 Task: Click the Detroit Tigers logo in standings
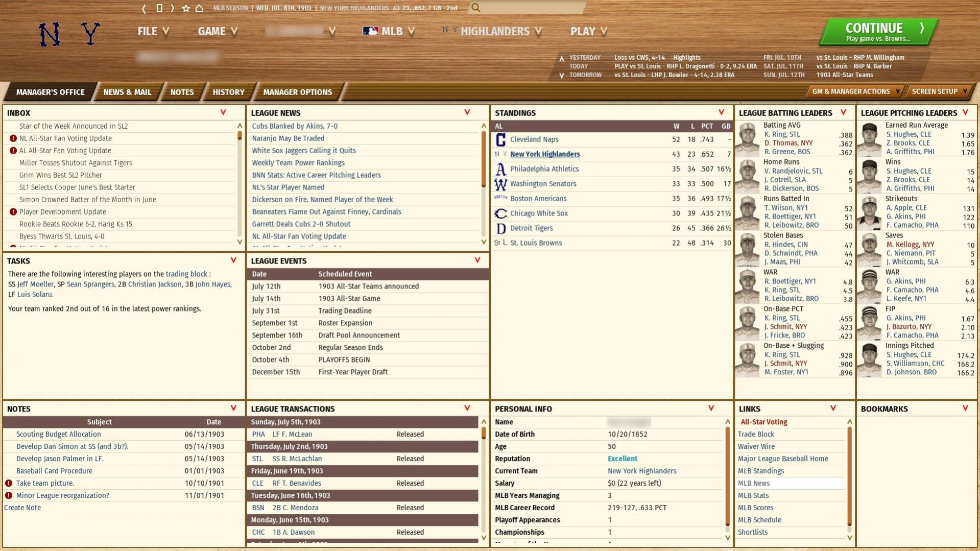point(500,228)
